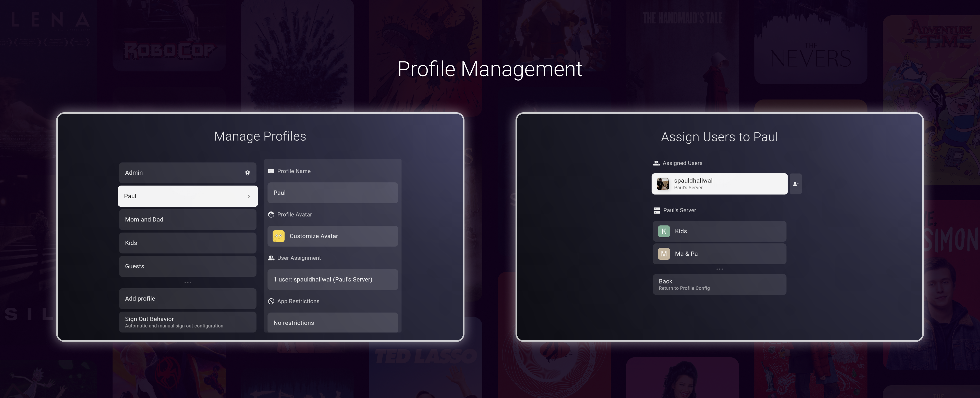The width and height of the screenshot is (980, 398).
Task: Assign the Kids user from Paul's Server
Action: tap(719, 231)
